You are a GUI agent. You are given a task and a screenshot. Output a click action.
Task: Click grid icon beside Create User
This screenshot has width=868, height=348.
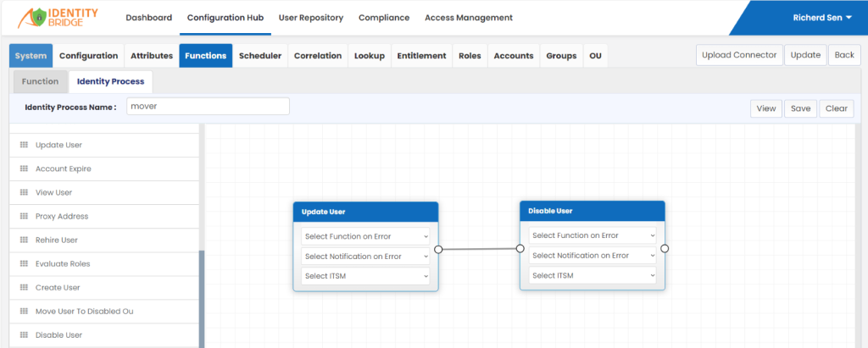(24, 288)
